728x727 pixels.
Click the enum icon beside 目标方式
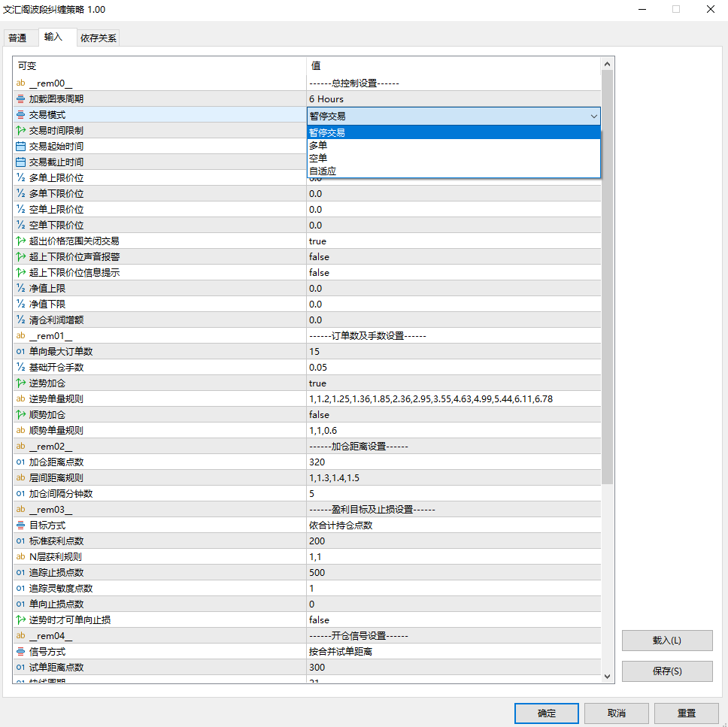pyautogui.click(x=21, y=526)
